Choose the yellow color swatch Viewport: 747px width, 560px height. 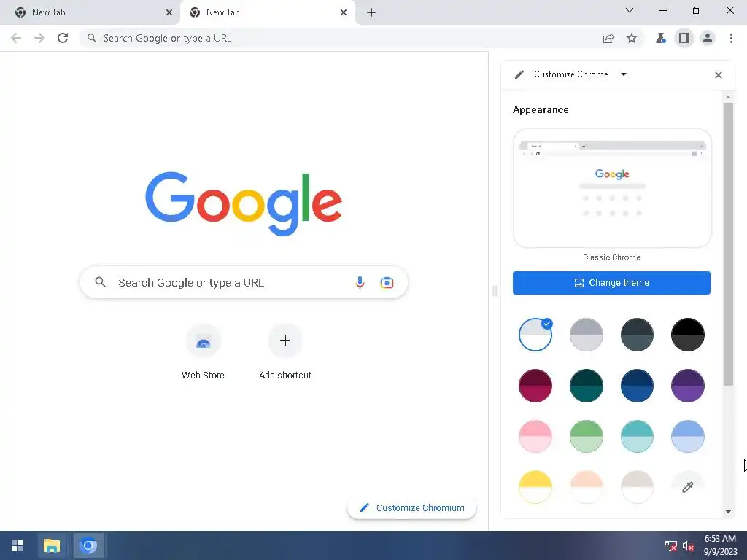coord(535,486)
